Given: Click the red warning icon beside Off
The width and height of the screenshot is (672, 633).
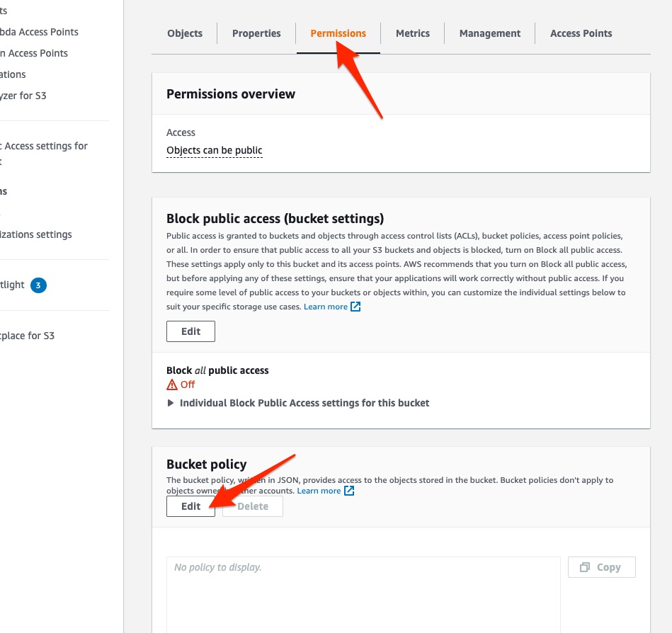Looking at the screenshot, I should (172, 385).
